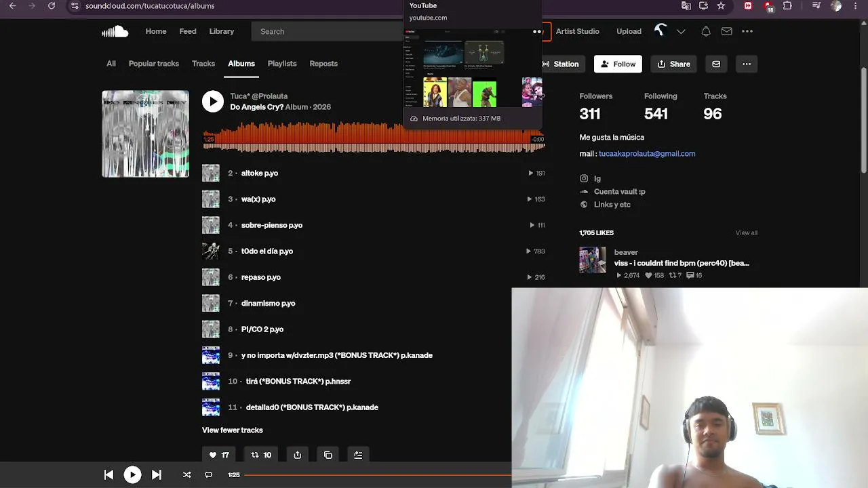Open the browser extensions puzzle menu
This screenshot has height=488, width=868.
(x=787, y=6)
